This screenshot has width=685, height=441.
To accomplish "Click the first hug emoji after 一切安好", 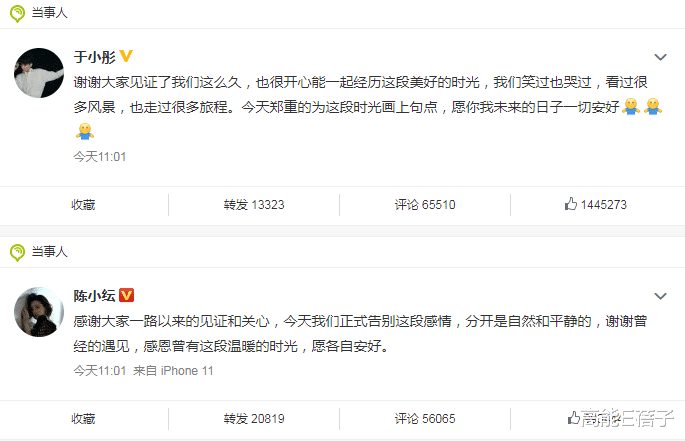I will [x=630, y=106].
